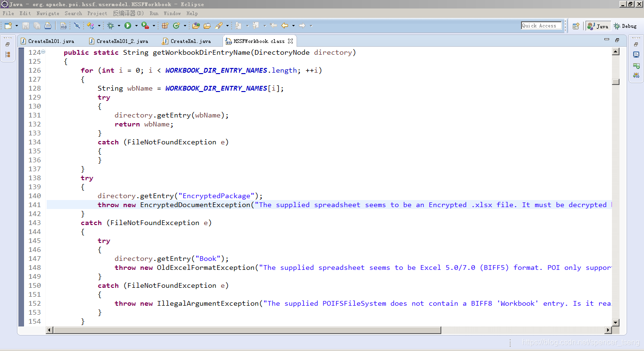Open the Search menu
Viewport: 644px width, 351px height.
point(74,13)
